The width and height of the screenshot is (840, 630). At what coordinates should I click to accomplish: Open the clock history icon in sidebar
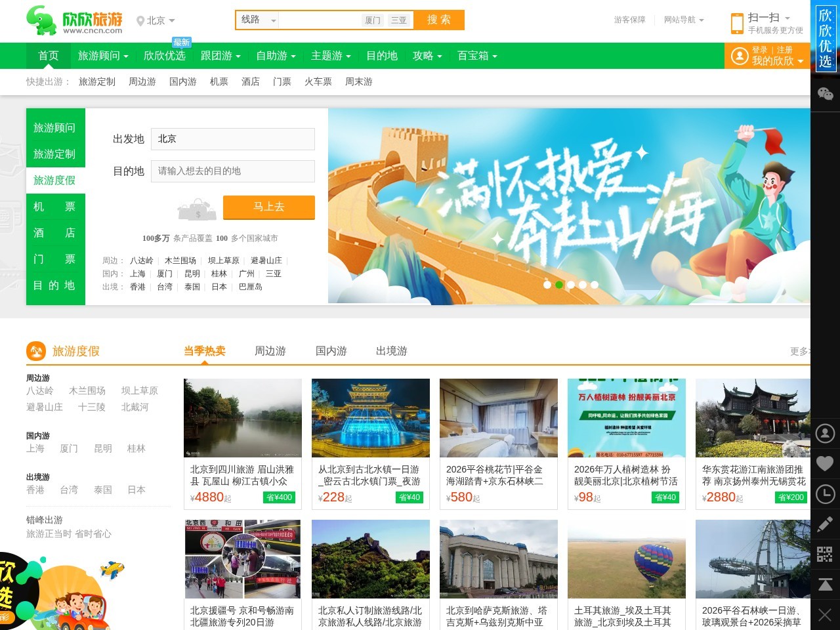pyautogui.click(x=825, y=494)
